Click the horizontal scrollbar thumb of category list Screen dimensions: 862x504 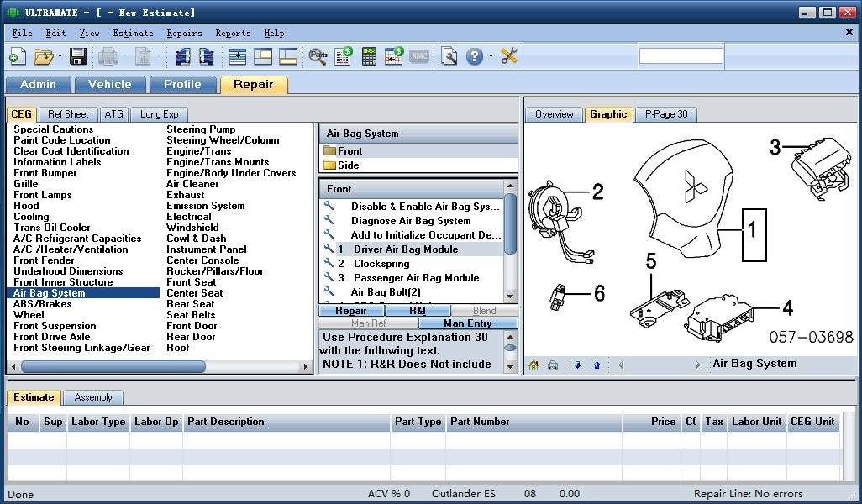(x=113, y=366)
